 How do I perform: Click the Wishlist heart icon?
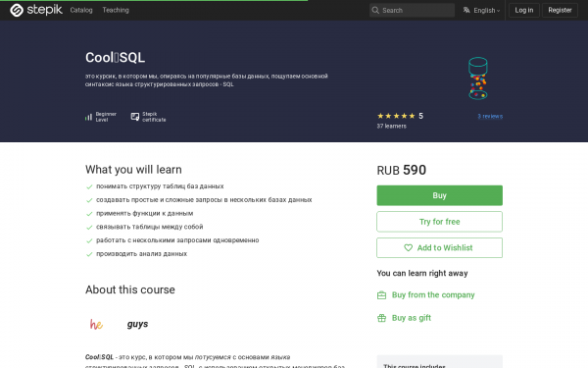point(408,248)
